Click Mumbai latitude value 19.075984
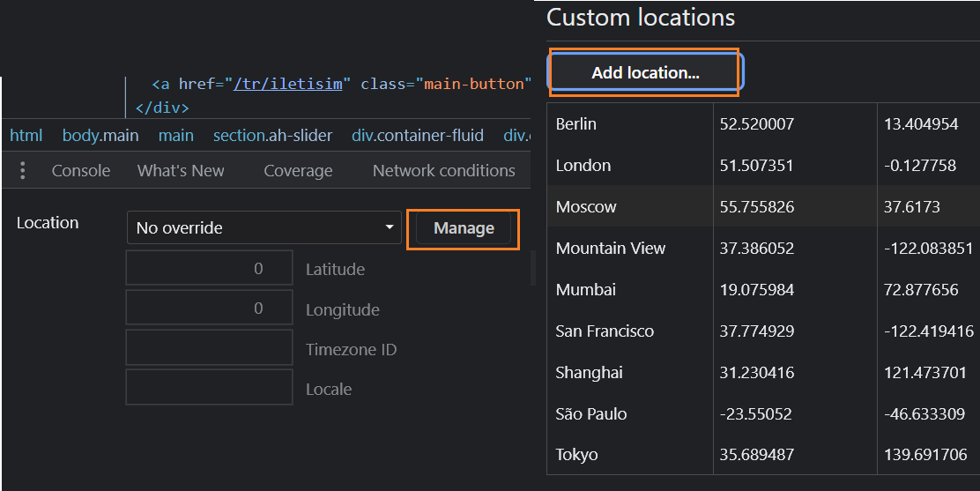 tap(756, 290)
